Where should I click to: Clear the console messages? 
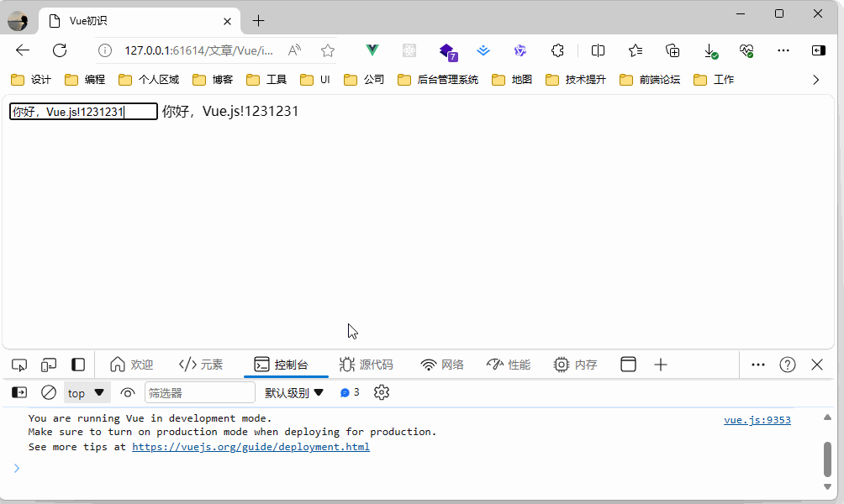[x=48, y=392]
